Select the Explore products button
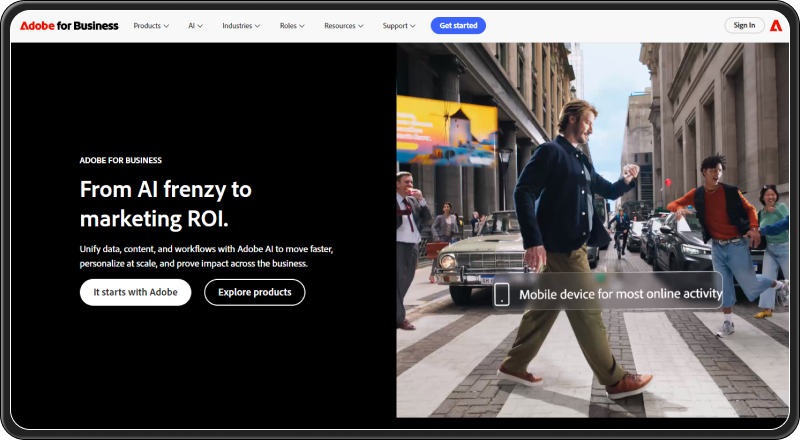Viewport: 800px width, 440px height. (255, 292)
